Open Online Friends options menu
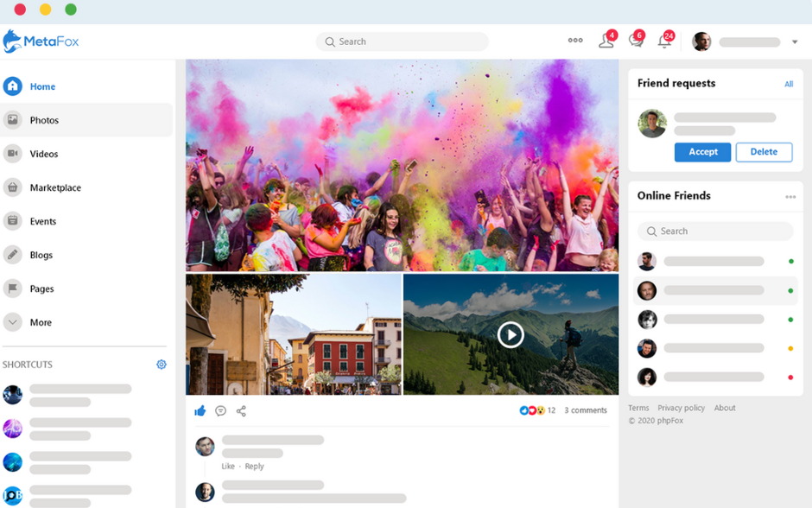Image resolution: width=812 pixels, height=508 pixels. point(790,197)
